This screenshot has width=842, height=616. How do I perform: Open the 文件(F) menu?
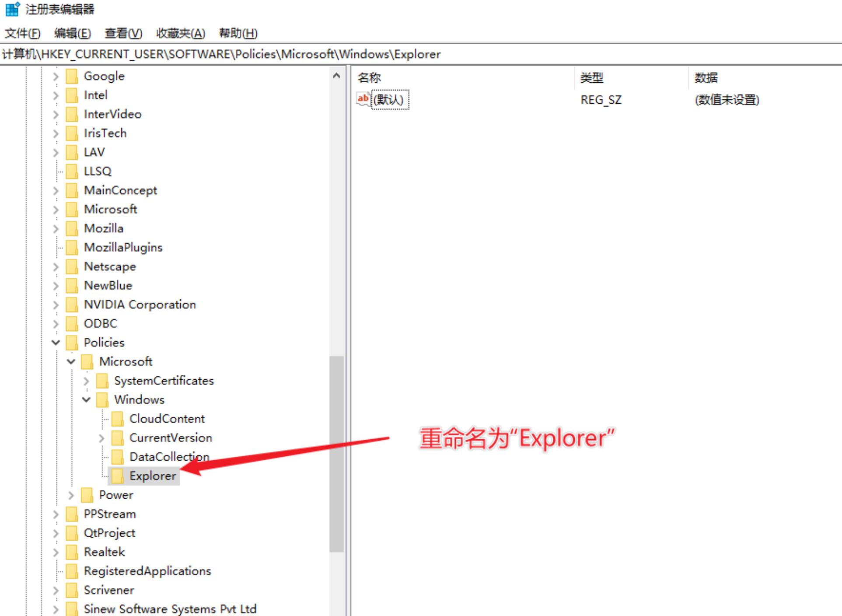pyautogui.click(x=23, y=33)
